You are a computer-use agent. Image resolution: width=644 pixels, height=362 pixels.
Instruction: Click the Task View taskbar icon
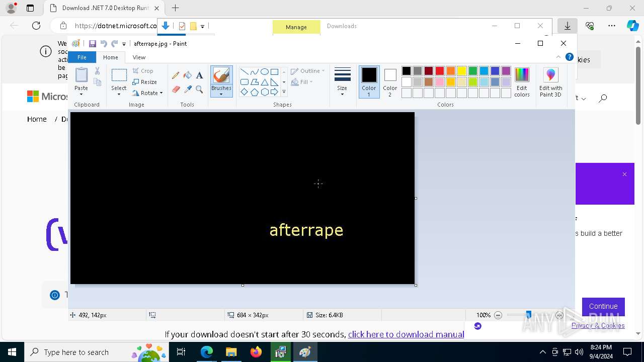coord(182,352)
